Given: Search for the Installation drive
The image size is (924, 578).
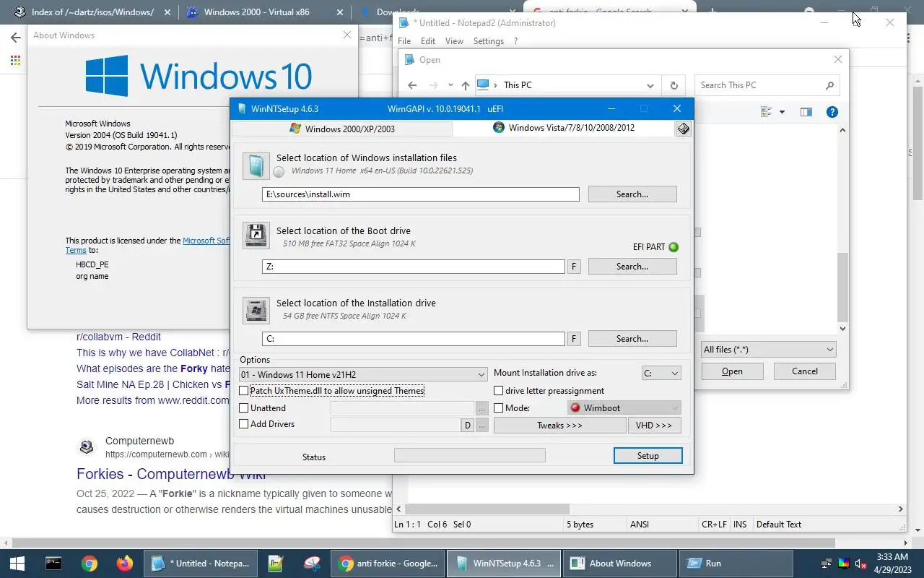Looking at the screenshot, I should pos(632,339).
